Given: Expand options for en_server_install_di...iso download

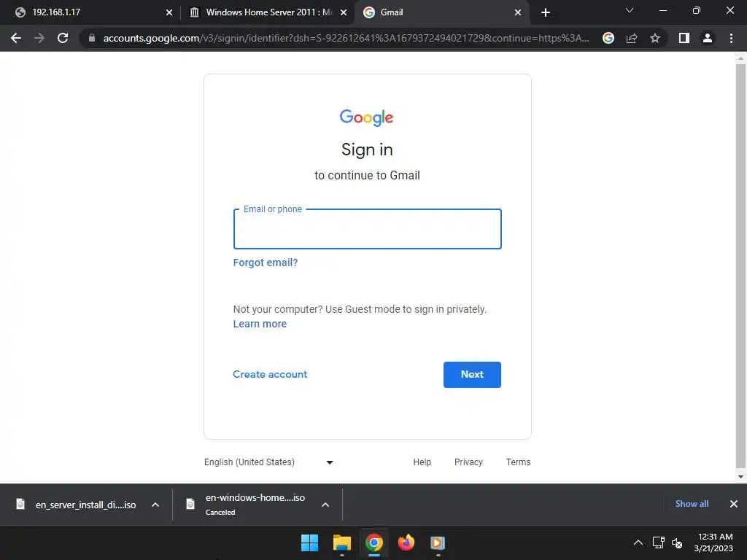Looking at the screenshot, I should (155, 505).
